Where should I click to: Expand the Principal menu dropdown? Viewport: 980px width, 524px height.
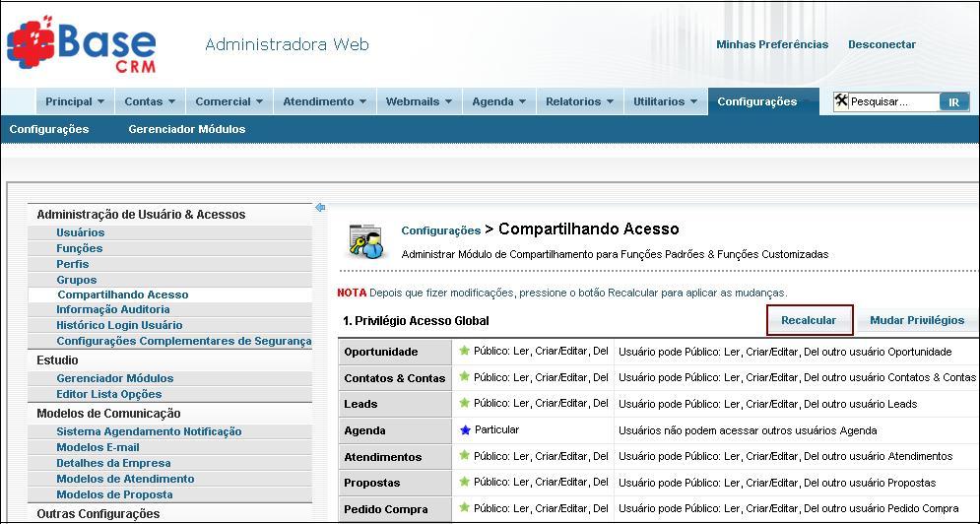tap(75, 101)
